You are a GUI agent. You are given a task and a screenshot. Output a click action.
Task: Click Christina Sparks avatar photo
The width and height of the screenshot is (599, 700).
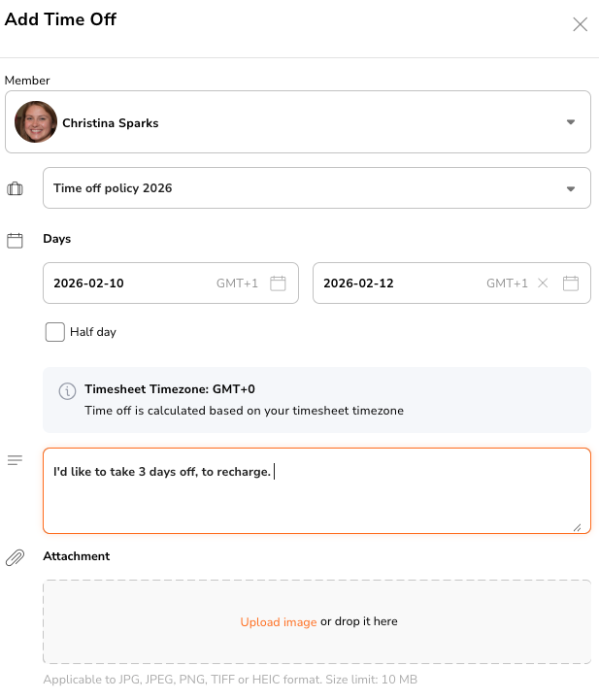(x=36, y=122)
